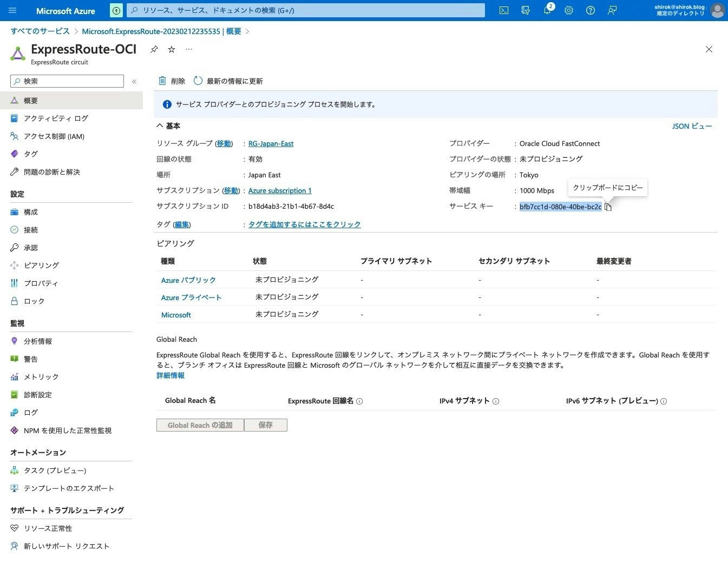Copy the service key to clipboard

pyautogui.click(x=608, y=207)
